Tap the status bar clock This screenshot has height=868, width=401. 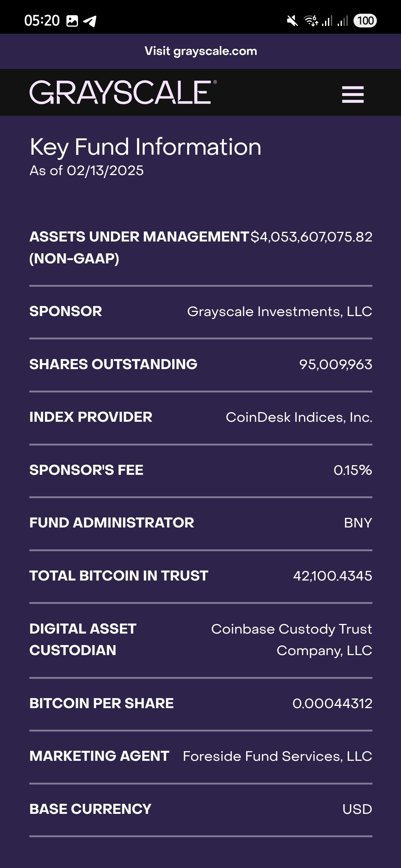pos(42,20)
